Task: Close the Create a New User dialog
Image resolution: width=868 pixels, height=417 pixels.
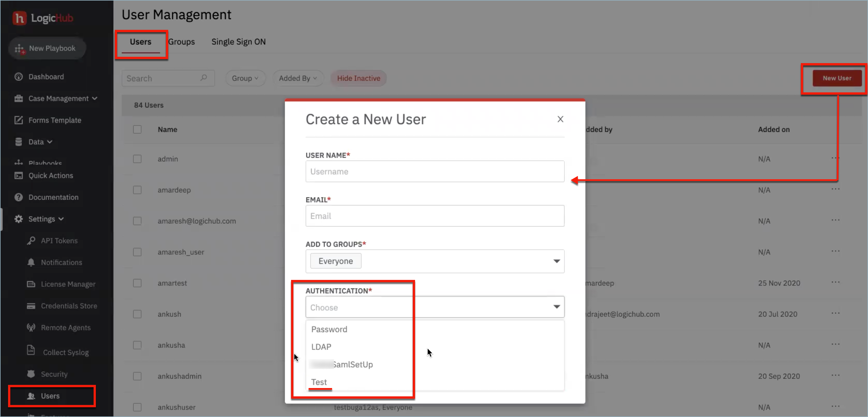Action: [x=560, y=119]
